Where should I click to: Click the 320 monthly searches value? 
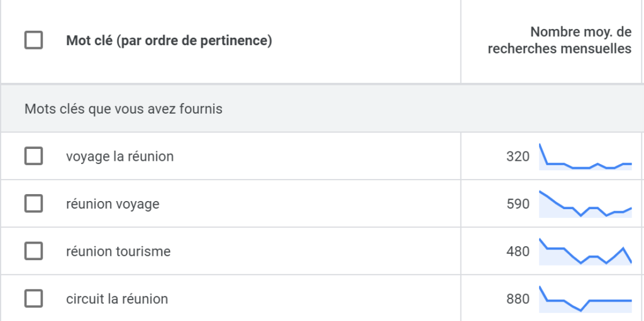coord(518,156)
